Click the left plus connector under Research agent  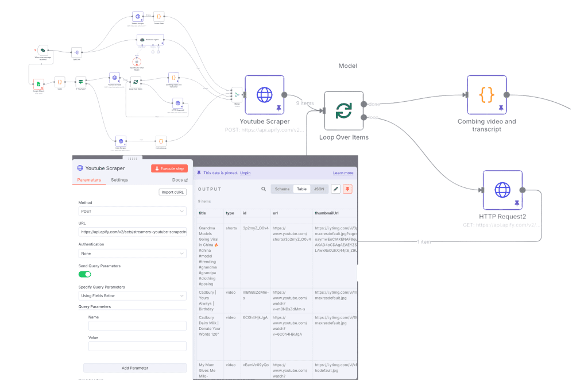point(153,52)
